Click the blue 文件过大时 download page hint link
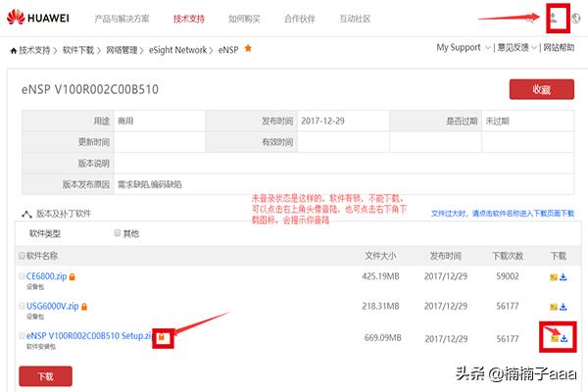 click(x=503, y=214)
